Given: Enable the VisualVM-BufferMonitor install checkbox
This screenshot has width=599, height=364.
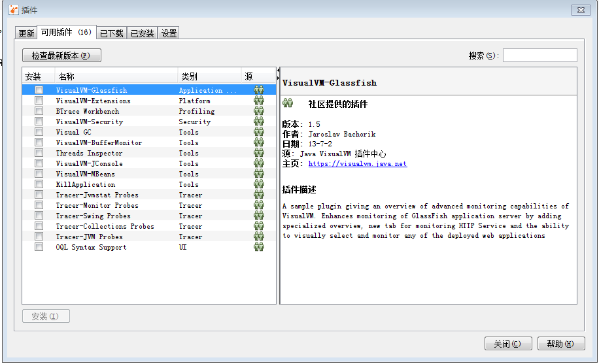Looking at the screenshot, I should pyautogui.click(x=39, y=142).
